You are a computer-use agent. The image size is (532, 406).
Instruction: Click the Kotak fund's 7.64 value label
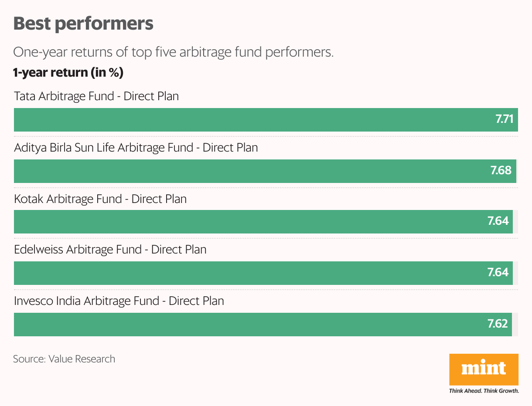coord(498,221)
